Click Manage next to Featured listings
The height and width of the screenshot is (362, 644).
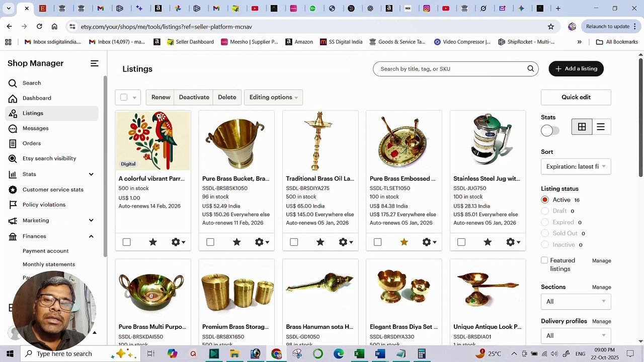click(x=602, y=260)
